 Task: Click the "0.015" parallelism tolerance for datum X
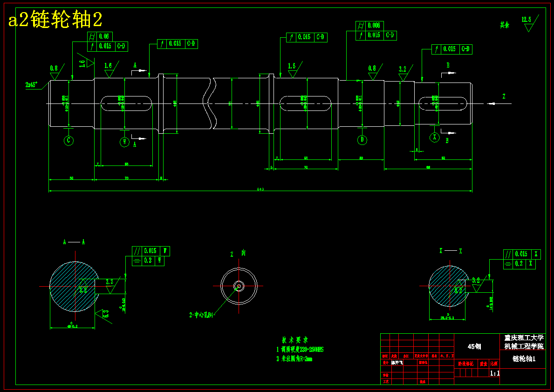pyautogui.click(x=521, y=254)
